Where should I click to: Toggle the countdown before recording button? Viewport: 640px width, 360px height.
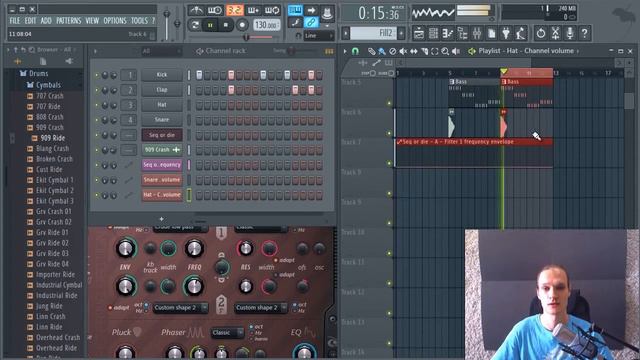click(234, 10)
